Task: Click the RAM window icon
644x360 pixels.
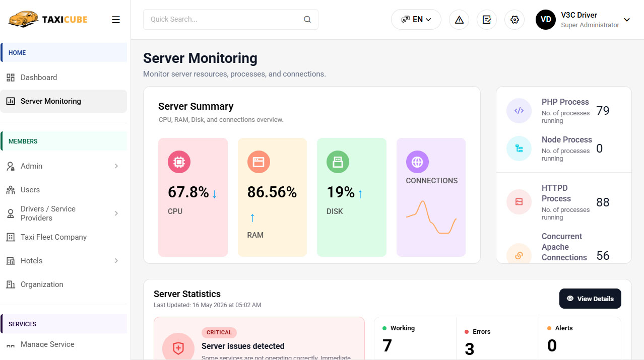Action: [259, 162]
